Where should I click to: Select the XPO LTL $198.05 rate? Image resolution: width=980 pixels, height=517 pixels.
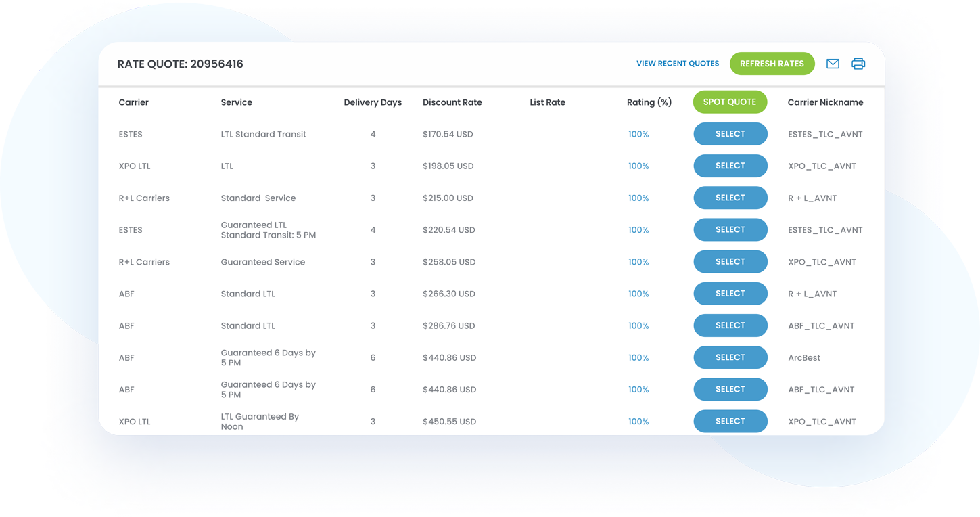click(730, 166)
